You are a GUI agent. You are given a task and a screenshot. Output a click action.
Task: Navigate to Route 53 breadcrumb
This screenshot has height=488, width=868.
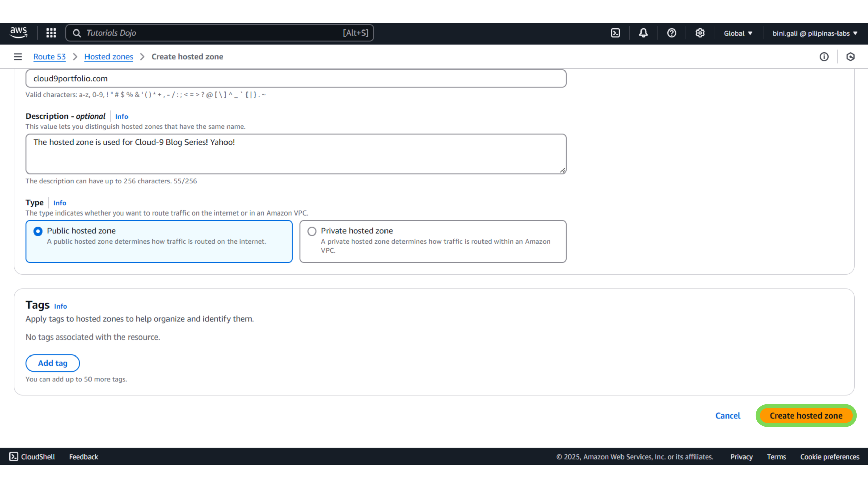[50, 57]
